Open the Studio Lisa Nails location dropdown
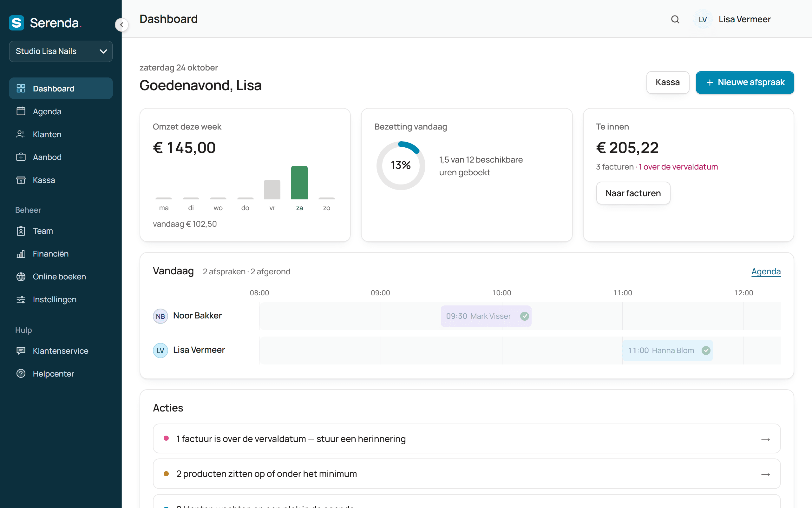Viewport: 812px width, 508px height. click(61, 51)
